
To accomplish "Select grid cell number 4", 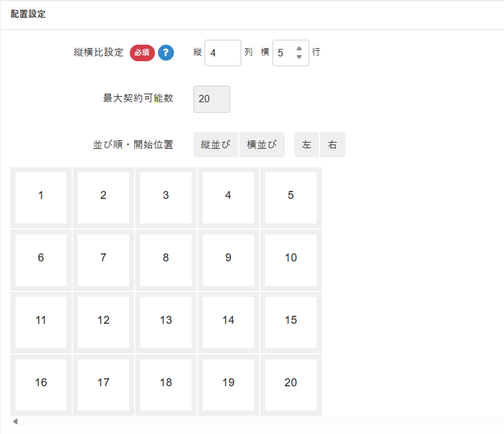I will click(x=228, y=198).
